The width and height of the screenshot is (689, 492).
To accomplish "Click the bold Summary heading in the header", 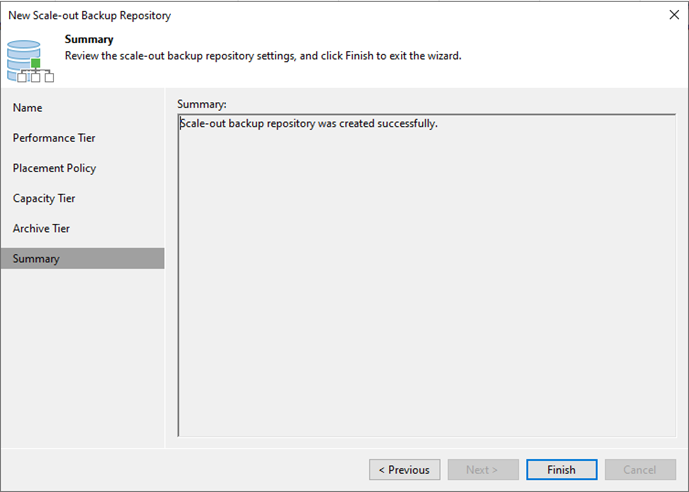I will tap(89, 39).
